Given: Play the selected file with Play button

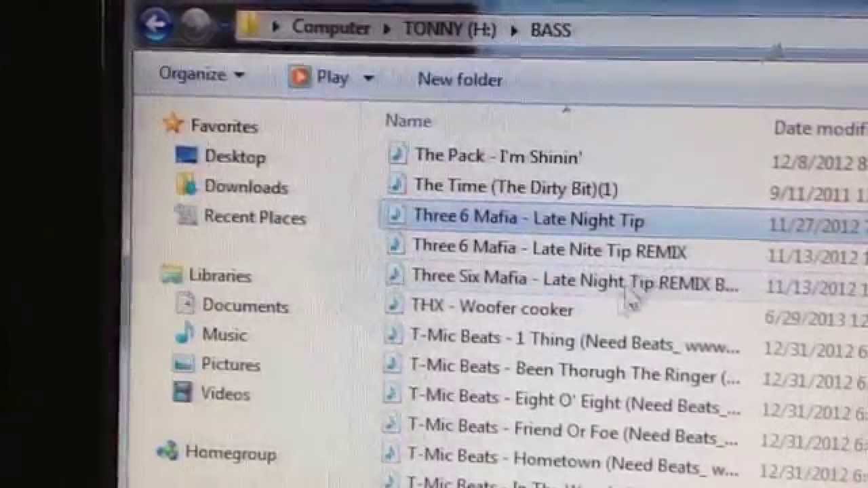Looking at the screenshot, I should point(319,77).
